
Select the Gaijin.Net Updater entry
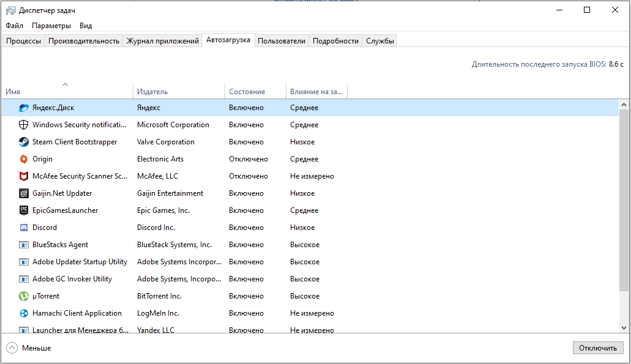pyautogui.click(x=62, y=193)
